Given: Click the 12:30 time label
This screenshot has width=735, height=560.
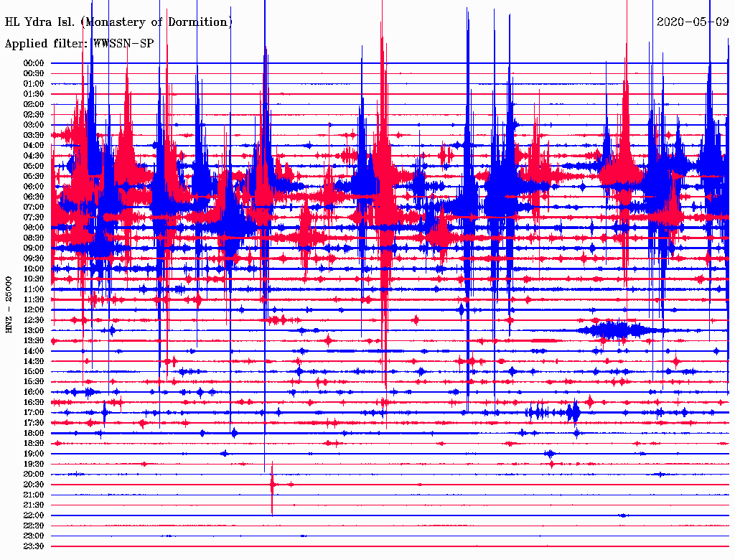Looking at the screenshot, I should [34, 320].
